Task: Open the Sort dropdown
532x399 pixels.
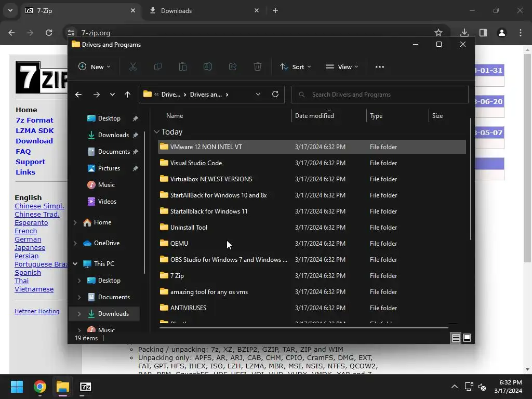Action: coord(295,67)
